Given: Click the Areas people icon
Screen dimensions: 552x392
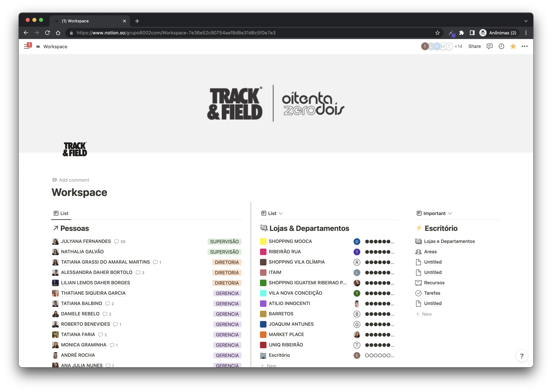Looking at the screenshot, I should (x=418, y=252).
